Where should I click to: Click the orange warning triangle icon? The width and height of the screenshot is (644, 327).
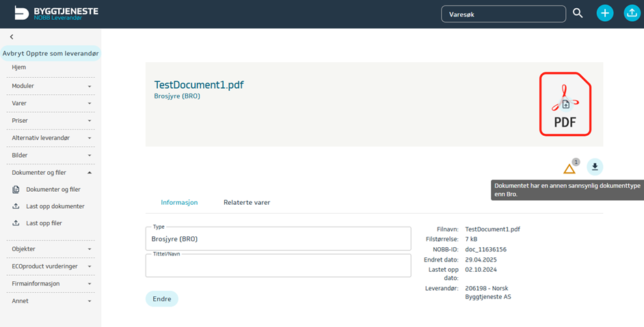[569, 169]
